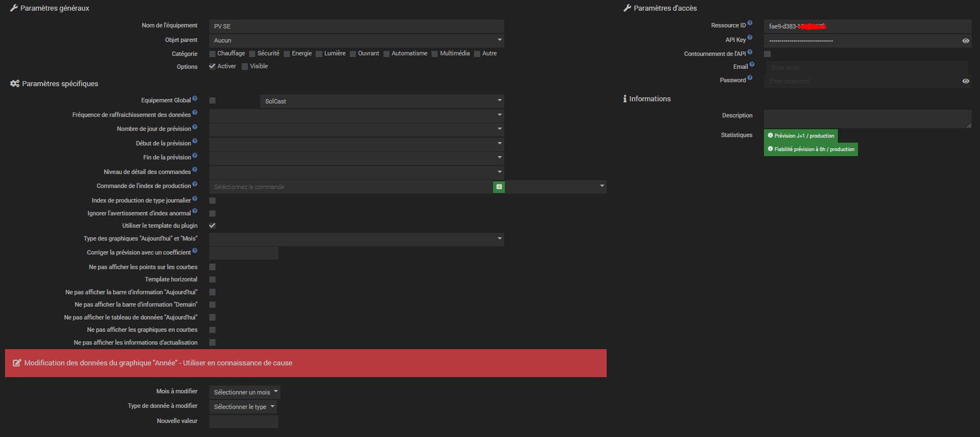The image size is (980, 437).
Task: Check Ne pas afficher les informations d'actualisation
Action: pyautogui.click(x=213, y=342)
